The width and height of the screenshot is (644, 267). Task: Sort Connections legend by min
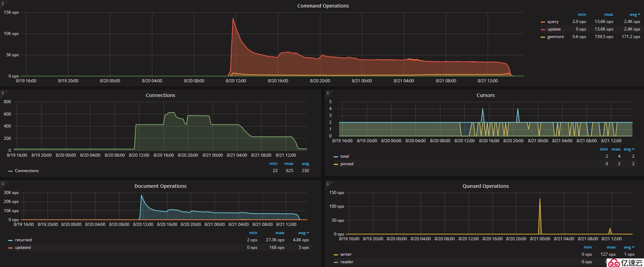[273, 163]
